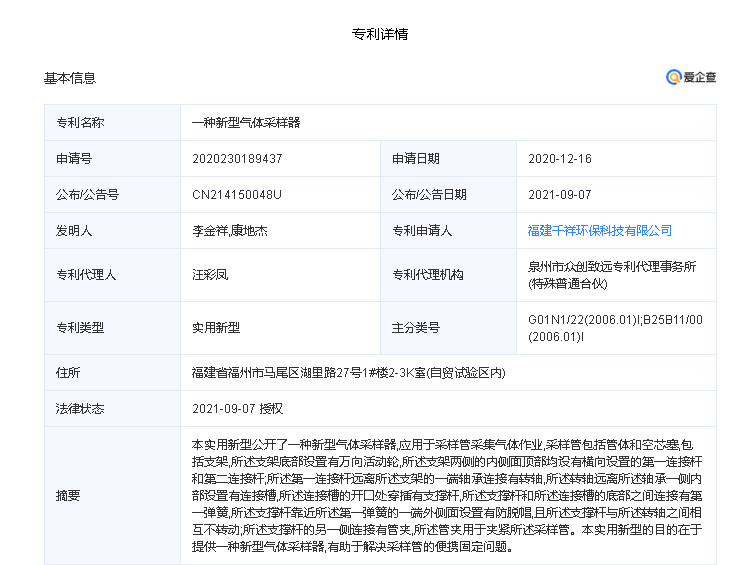Select the legal status 2021-09-07 授权

238,409
